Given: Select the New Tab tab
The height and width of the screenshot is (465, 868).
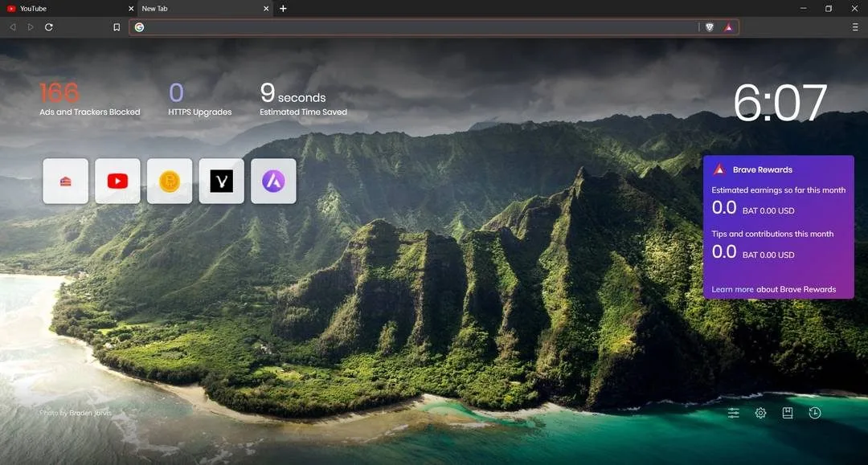Looking at the screenshot, I should (x=193, y=9).
